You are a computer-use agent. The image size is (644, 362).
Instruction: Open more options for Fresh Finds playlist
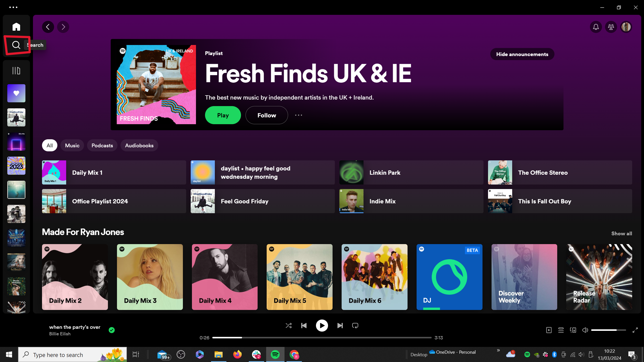coord(299,115)
